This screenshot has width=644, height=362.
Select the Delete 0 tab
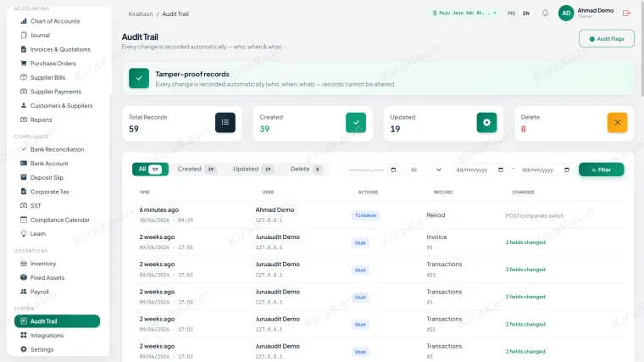coord(306,170)
